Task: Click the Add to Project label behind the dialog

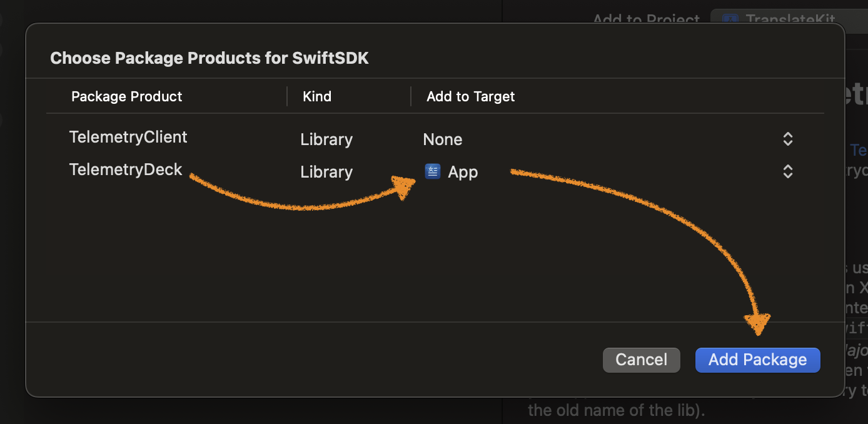Action: click(x=646, y=19)
